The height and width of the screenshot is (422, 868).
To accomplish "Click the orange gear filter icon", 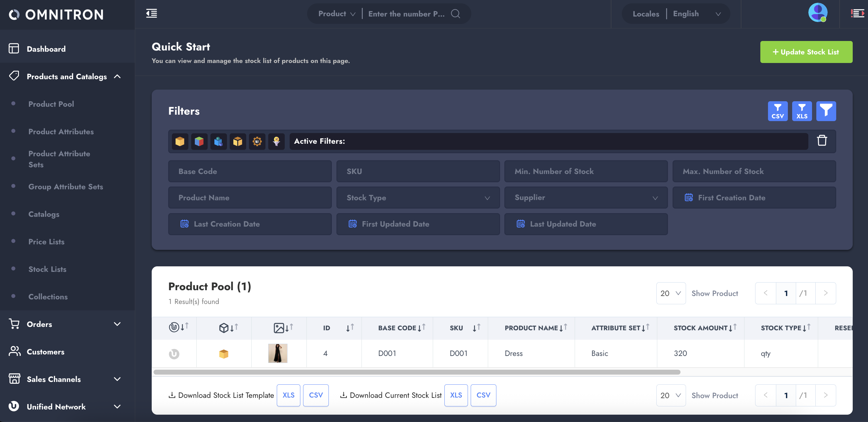I will point(257,142).
